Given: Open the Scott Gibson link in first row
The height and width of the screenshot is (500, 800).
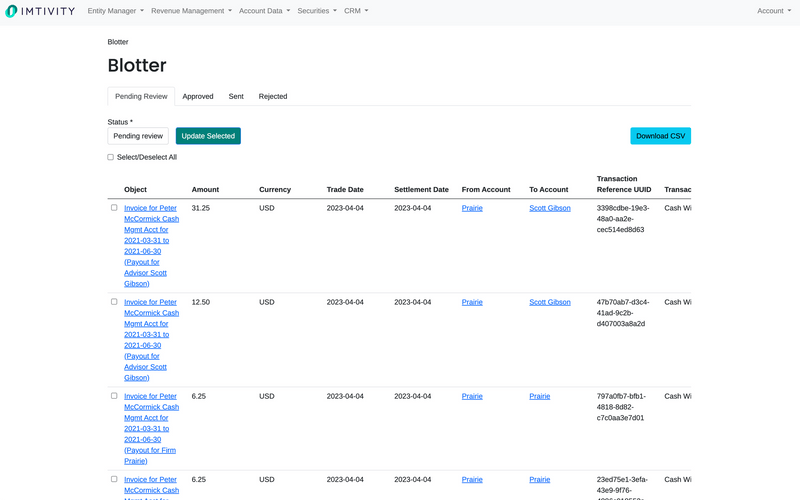Looking at the screenshot, I should (550, 208).
